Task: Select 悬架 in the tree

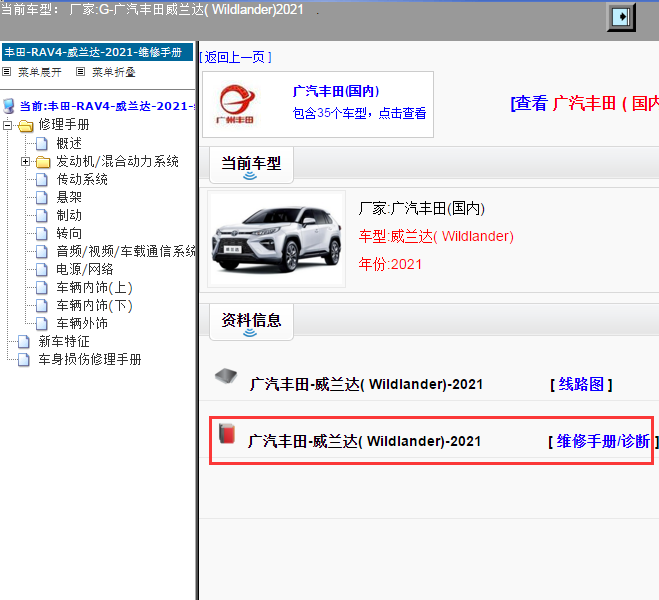Action: [x=69, y=197]
